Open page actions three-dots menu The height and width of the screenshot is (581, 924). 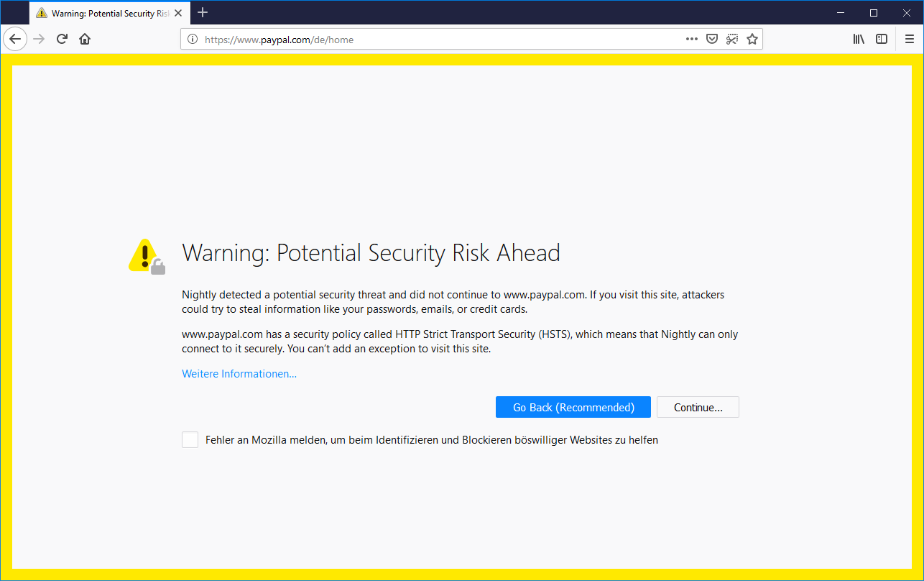coord(692,39)
